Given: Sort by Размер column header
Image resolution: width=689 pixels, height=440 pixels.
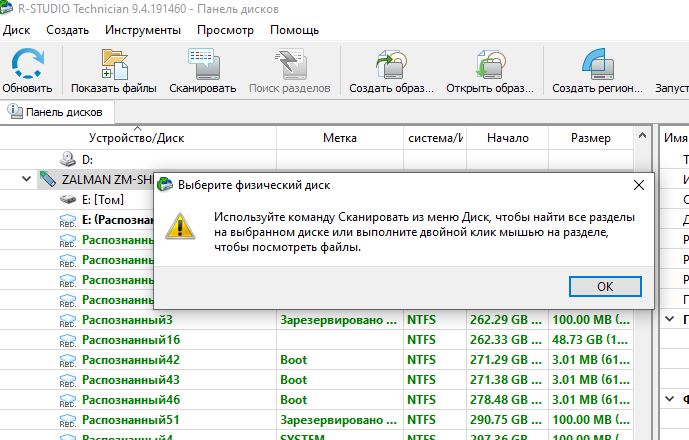Looking at the screenshot, I should [591, 138].
